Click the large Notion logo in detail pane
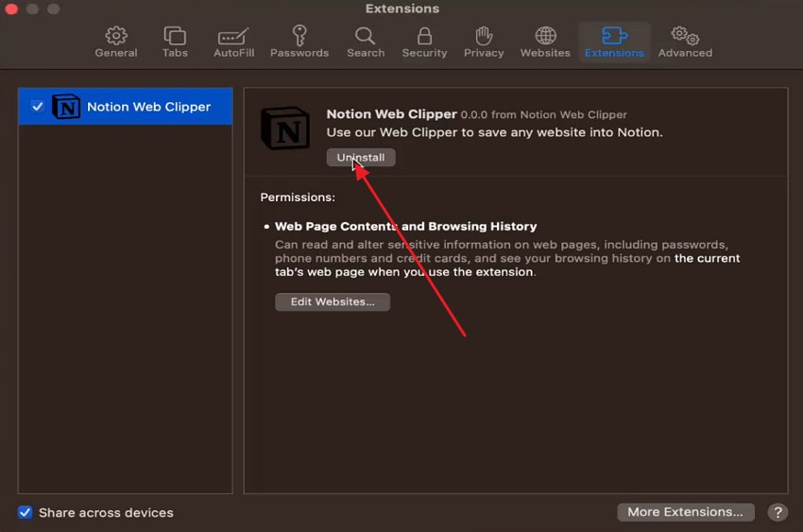The width and height of the screenshot is (803, 532). click(285, 128)
